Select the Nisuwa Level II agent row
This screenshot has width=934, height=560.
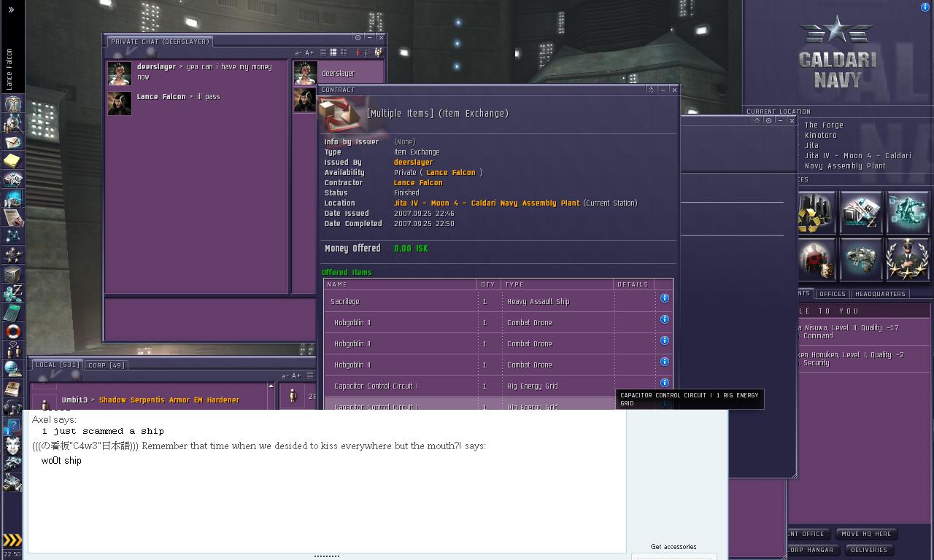[860, 332]
